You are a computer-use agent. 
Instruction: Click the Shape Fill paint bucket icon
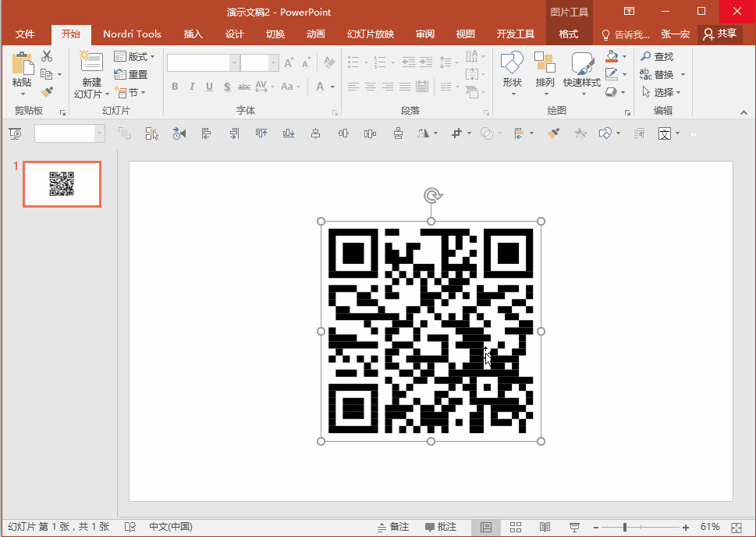612,56
